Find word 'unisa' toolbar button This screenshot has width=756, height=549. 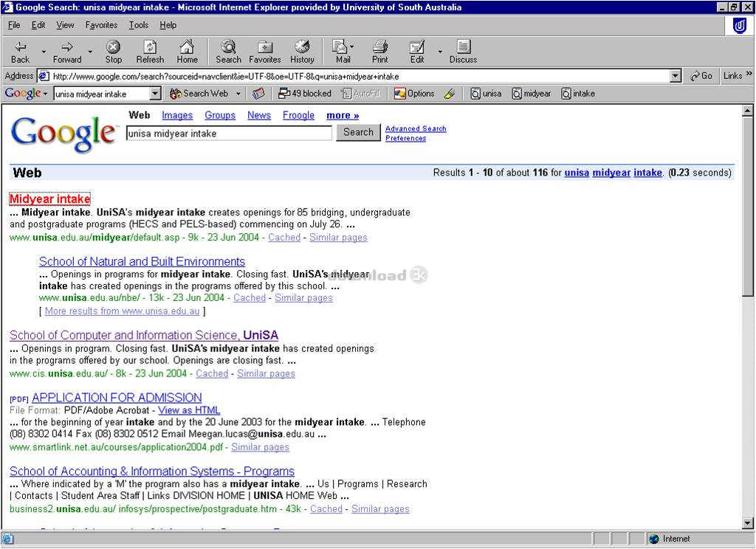click(x=486, y=94)
